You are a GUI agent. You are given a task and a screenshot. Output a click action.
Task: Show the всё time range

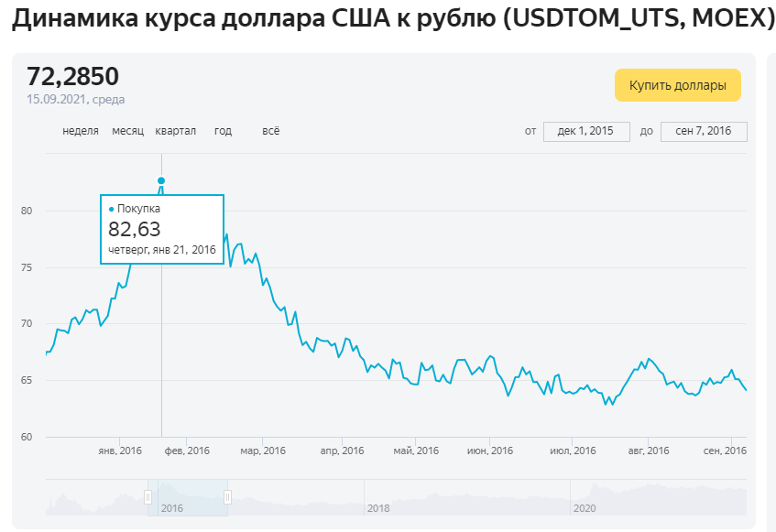pos(270,131)
